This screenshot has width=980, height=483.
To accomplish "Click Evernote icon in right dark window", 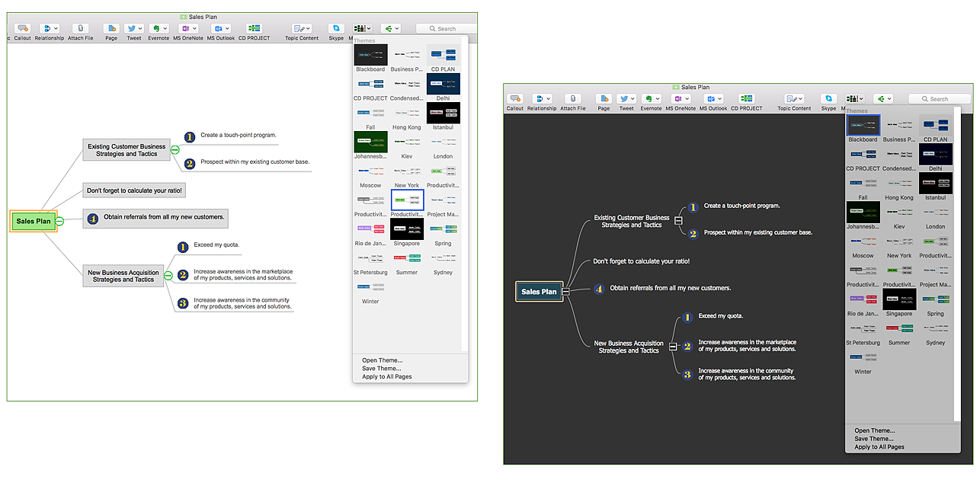I will point(651,99).
